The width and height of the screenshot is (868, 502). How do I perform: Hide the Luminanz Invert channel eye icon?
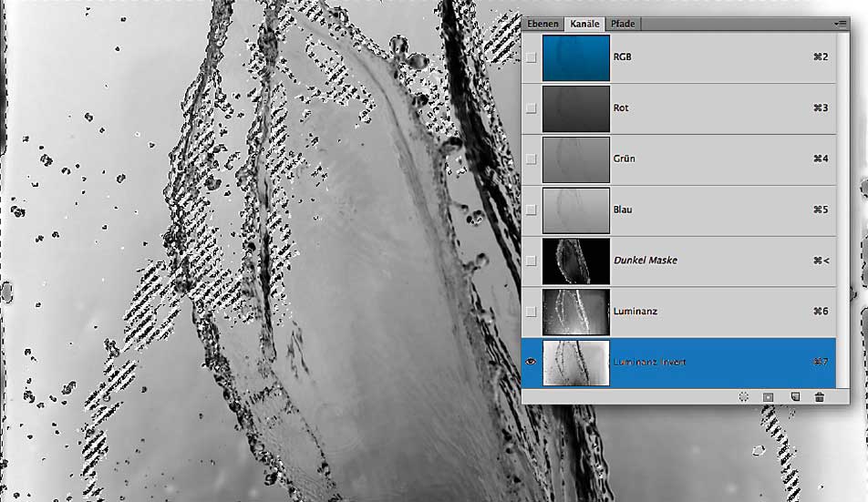[x=531, y=362]
